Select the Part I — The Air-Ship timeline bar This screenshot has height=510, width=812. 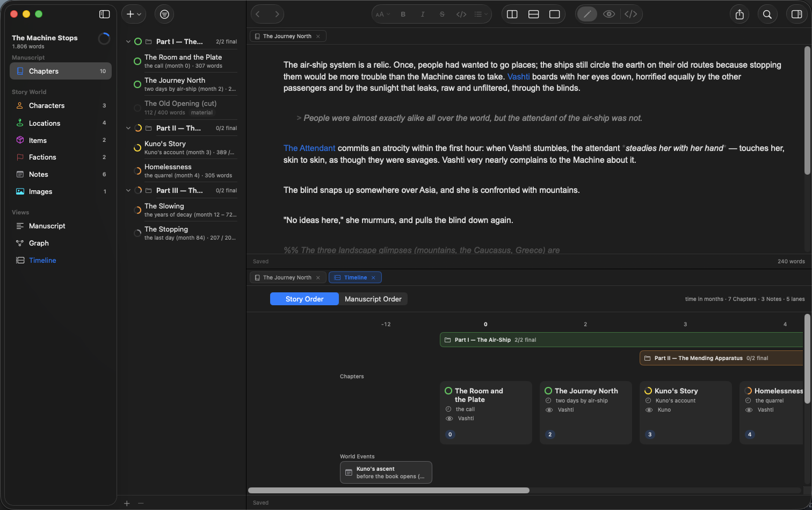click(621, 340)
